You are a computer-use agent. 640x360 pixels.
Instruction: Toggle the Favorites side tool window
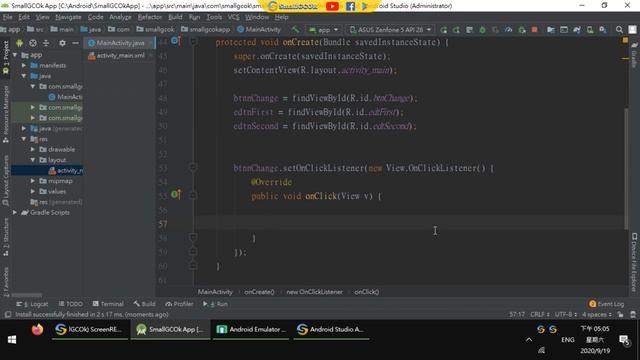5,282
